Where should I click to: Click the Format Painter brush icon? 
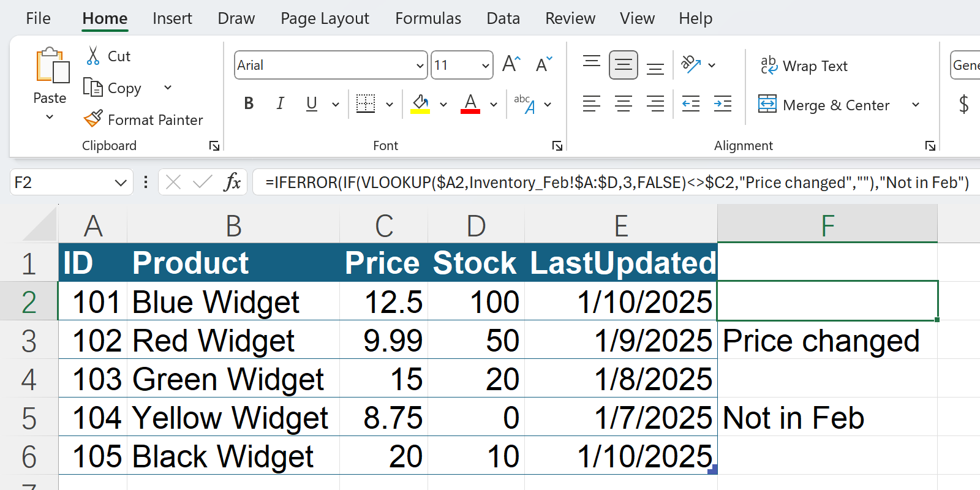pyautogui.click(x=93, y=119)
